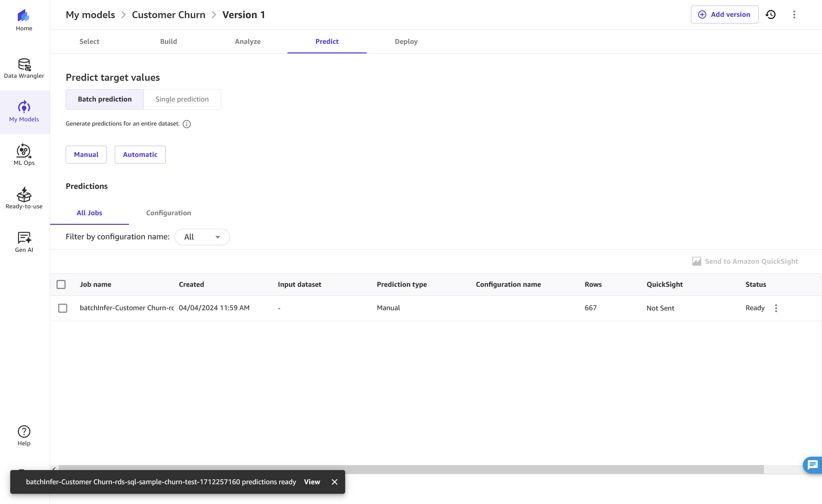Switch to the Deploy tab

click(406, 41)
